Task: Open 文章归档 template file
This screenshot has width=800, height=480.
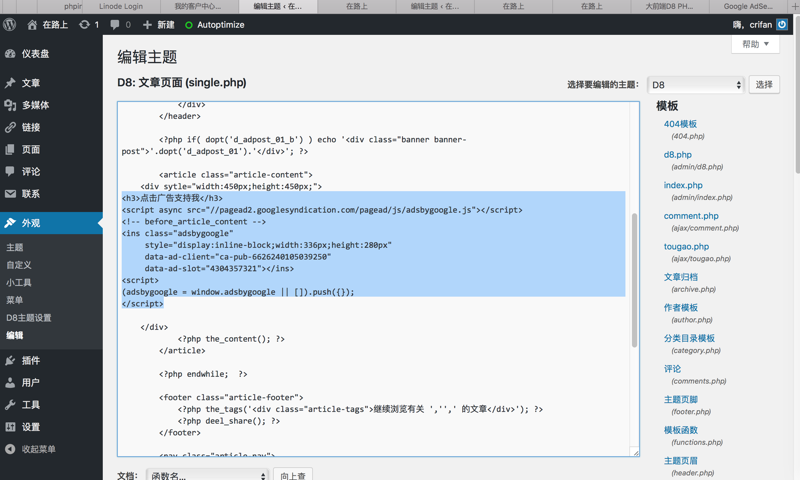Action: pyautogui.click(x=681, y=277)
